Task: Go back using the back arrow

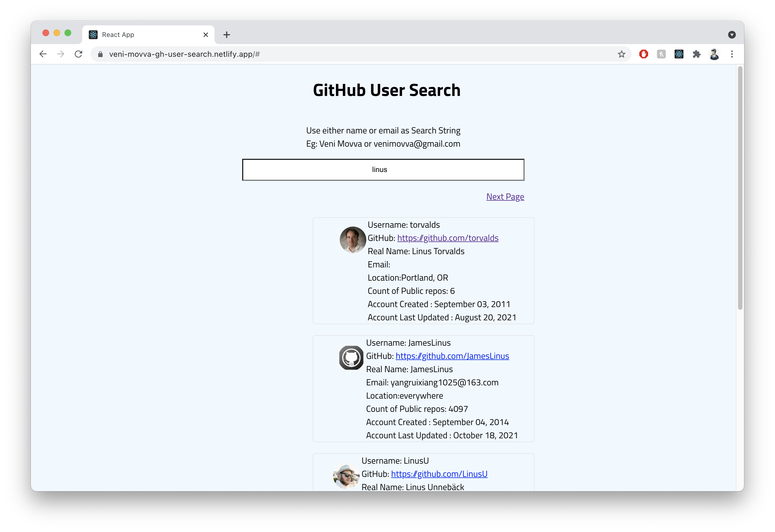Action: click(43, 54)
